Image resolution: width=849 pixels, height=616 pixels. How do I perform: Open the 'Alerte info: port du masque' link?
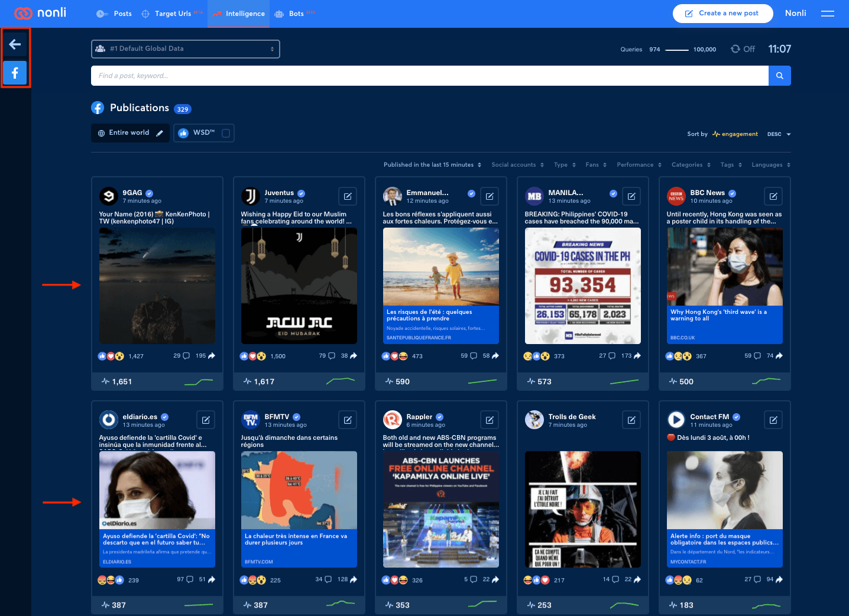coord(725,549)
